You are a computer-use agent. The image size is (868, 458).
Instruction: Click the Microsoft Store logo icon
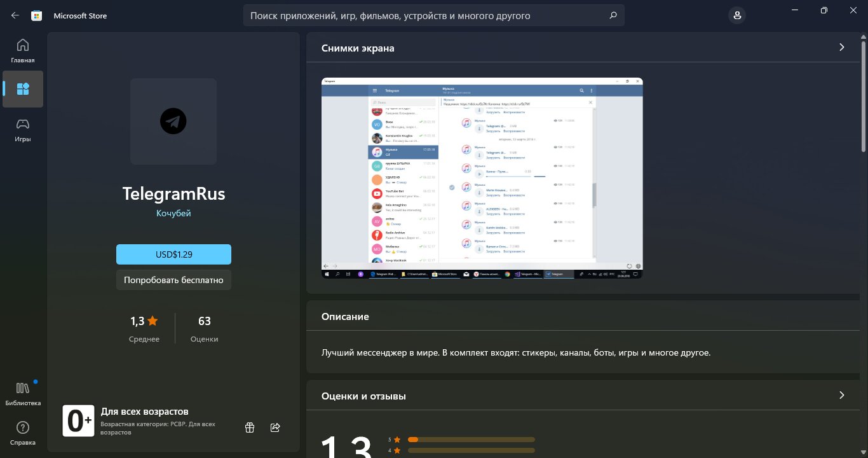pos(37,15)
